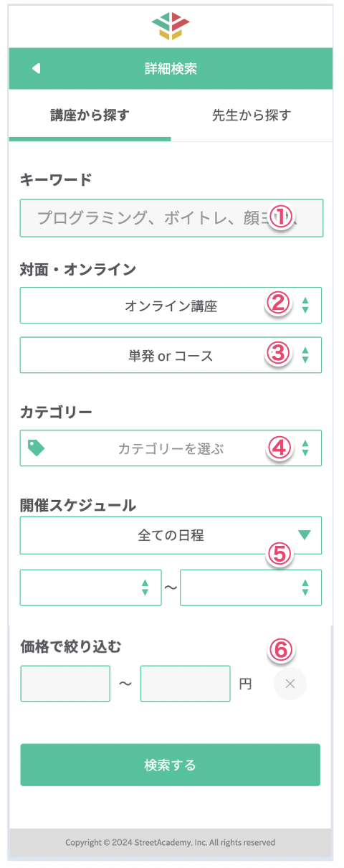
Task: Open the 全ての日程 schedule dropdown
Action: pyautogui.click(x=171, y=535)
